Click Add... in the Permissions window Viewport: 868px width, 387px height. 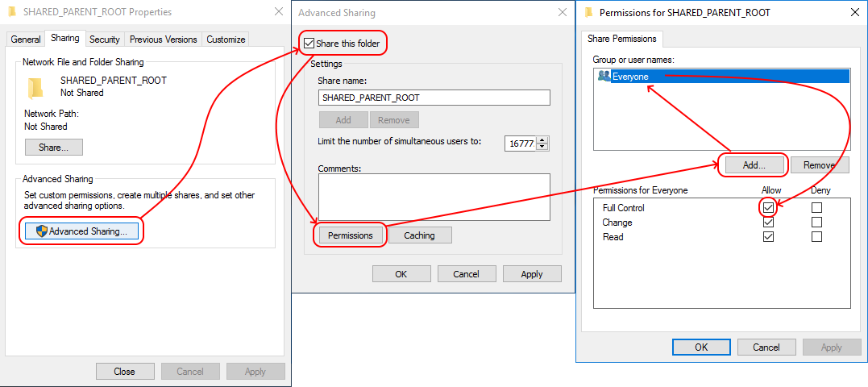pos(754,165)
